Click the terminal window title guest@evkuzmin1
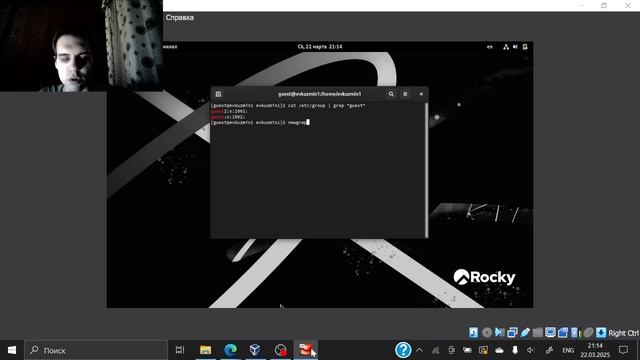The height and width of the screenshot is (360, 640). point(320,94)
